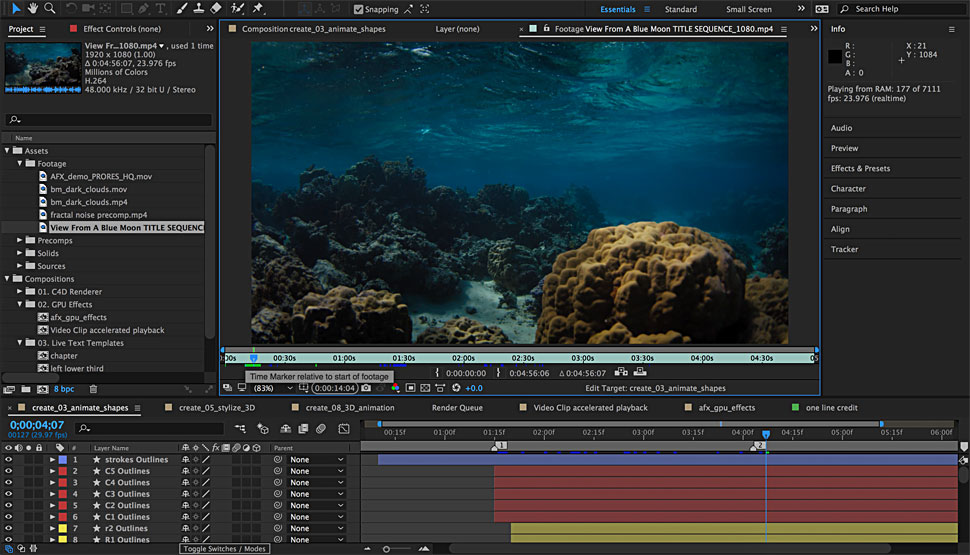The height and width of the screenshot is (555, 970).
Task: Select the Puppet Pin tool
Action: [258, 8]
